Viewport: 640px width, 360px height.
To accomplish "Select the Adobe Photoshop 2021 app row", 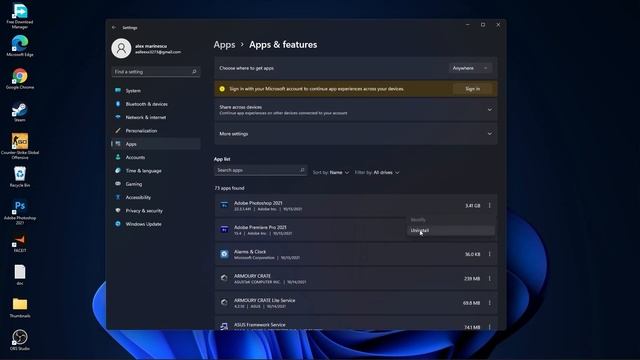I will [x=356, y=205].
